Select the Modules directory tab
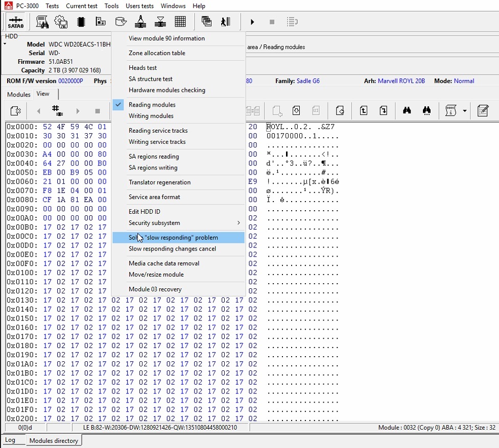This screenshot has height=448, width=499. [54, 441]
